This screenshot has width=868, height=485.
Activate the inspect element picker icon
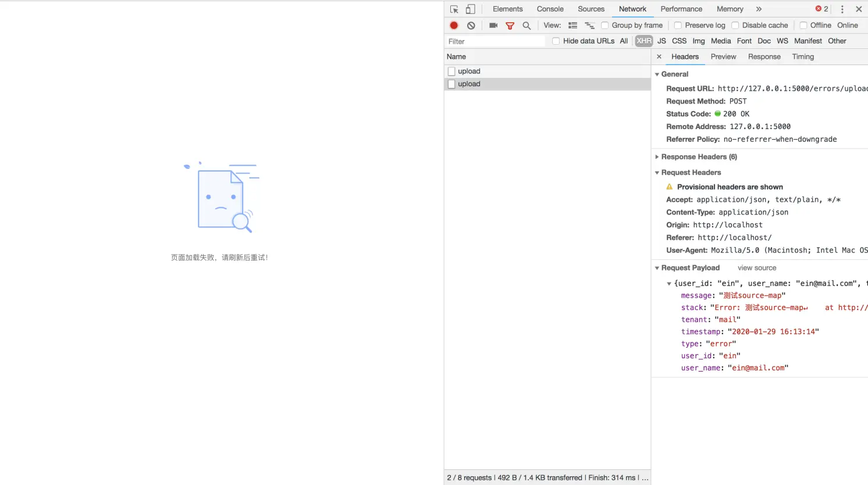tap(454, 9)
